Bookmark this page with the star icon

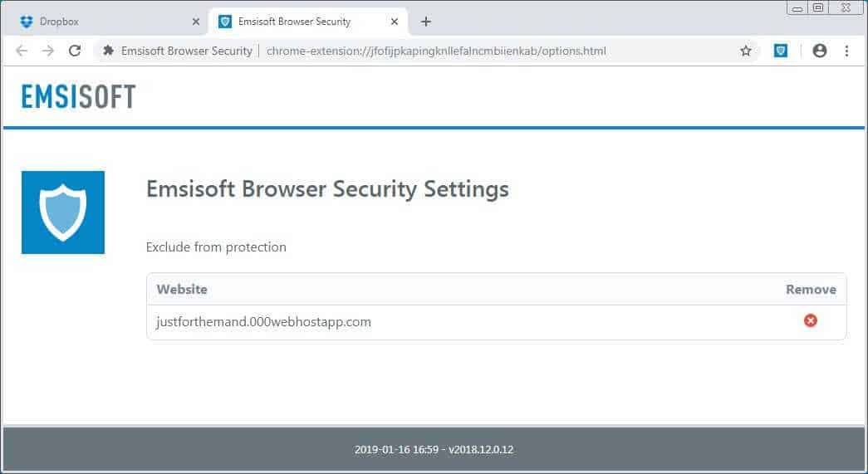746,51
